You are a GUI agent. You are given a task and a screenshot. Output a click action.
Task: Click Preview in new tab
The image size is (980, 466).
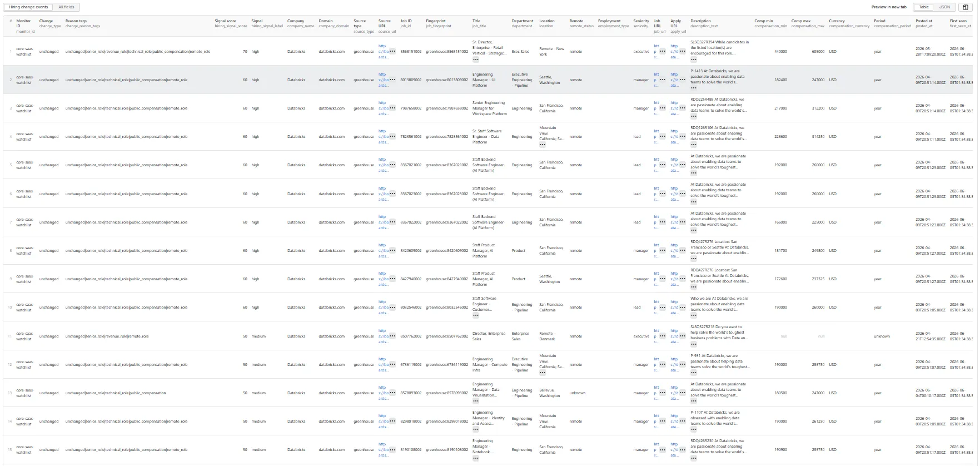(889, 7)
